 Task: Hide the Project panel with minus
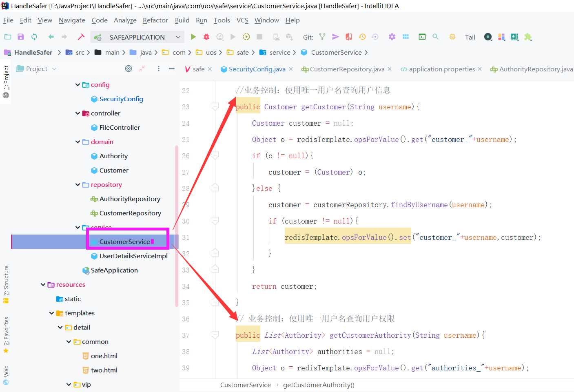point(172,69)
